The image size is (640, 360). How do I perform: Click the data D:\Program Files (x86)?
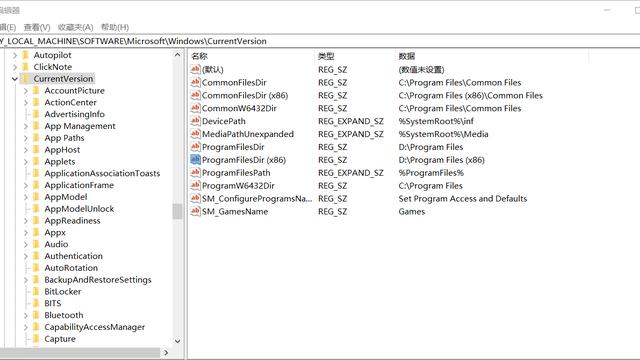(442, 160)
